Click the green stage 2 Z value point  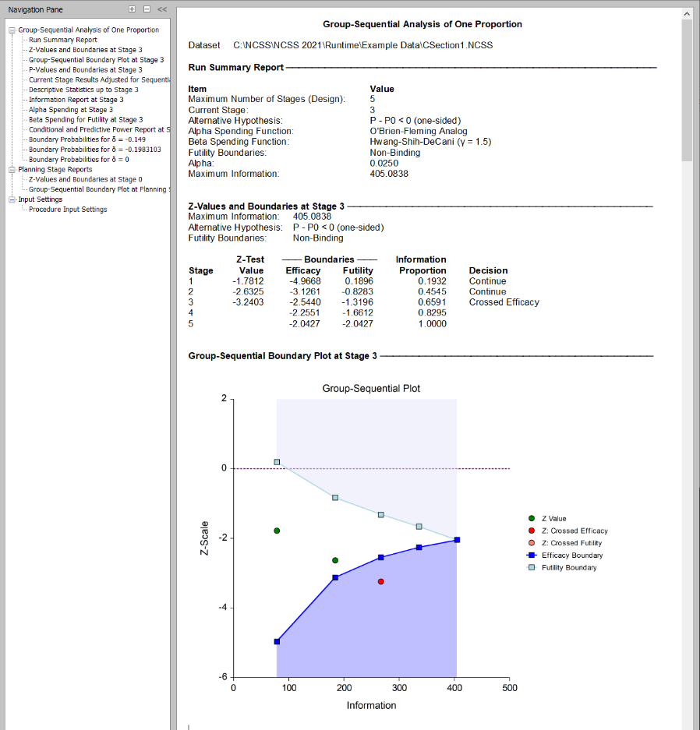coord(335,560)
